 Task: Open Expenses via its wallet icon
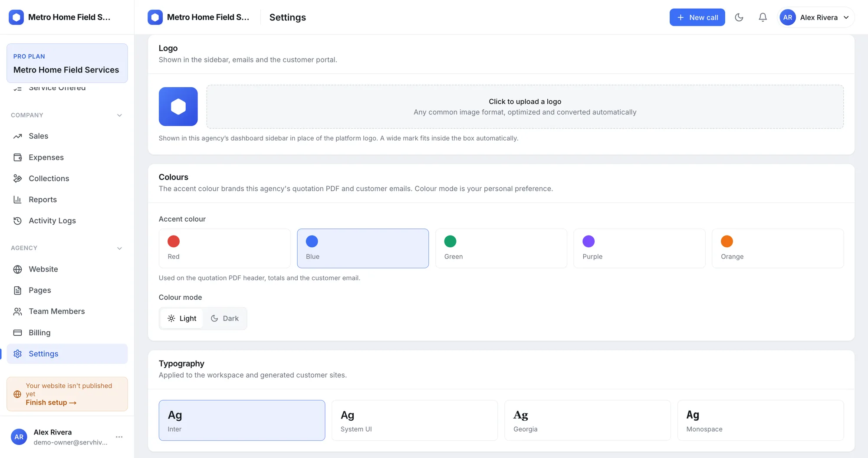[17, 157]
